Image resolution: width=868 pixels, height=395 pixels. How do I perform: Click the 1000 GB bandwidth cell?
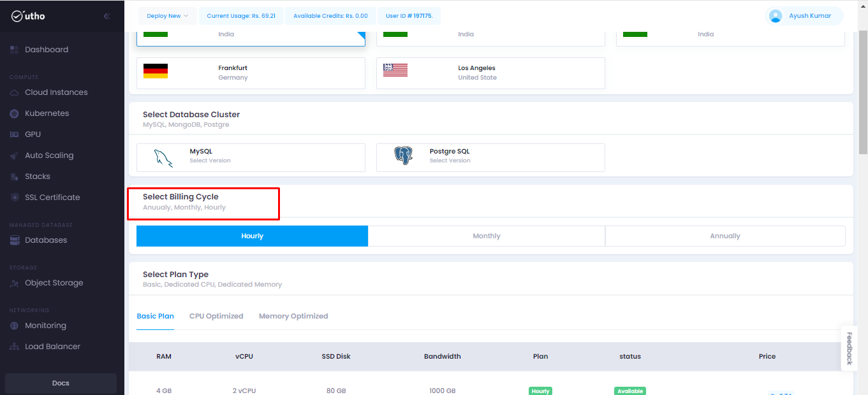coord(443,391)
